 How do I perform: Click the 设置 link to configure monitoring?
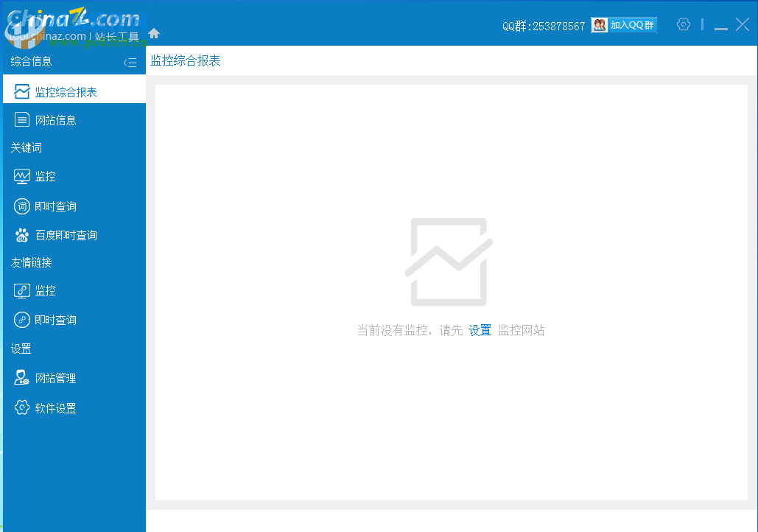[x=480, y=329]
